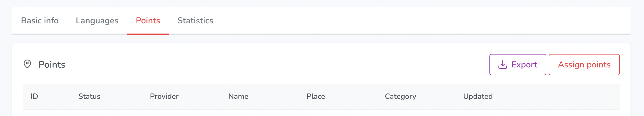This screenshot has height=116, width=644.
Task: Sort by the Status column header
Action: [x=89, y=96]
